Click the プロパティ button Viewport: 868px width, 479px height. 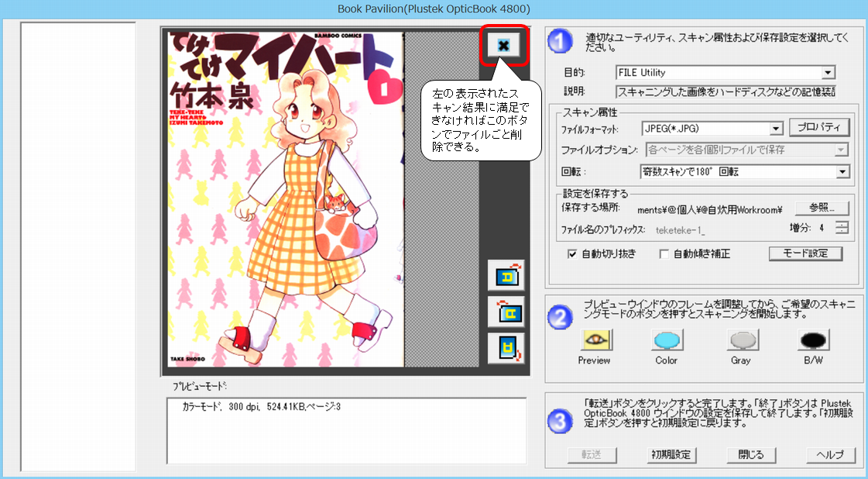click(818, 127)
